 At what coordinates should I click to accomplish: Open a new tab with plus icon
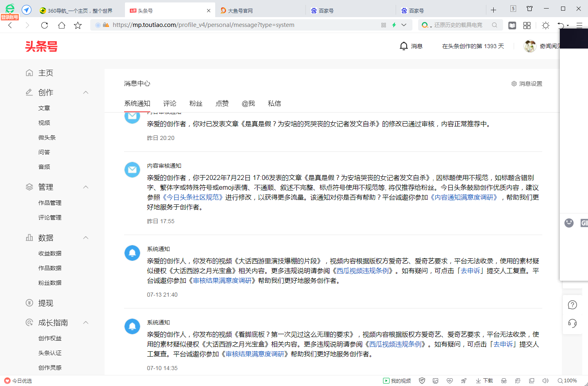click(x=493, y=10)
